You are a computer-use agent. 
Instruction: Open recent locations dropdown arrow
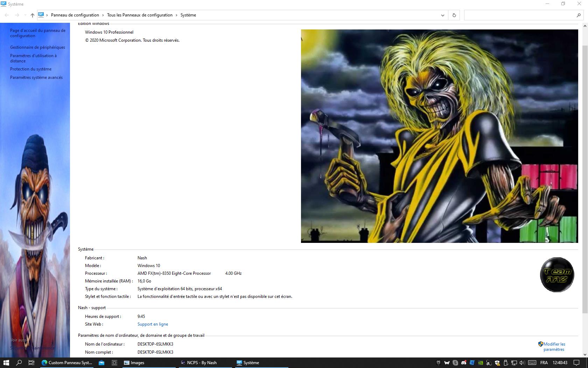pos(25,15)
